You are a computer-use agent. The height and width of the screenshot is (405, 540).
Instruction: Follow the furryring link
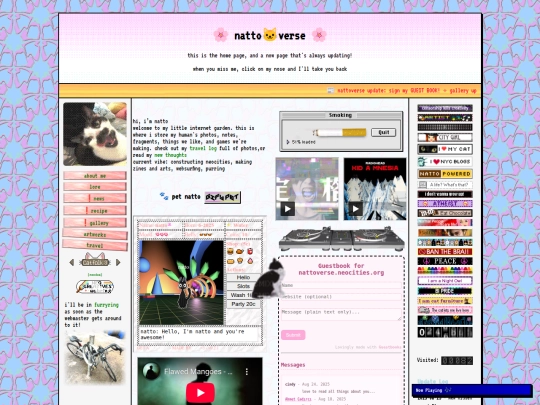tap(106, 305)
